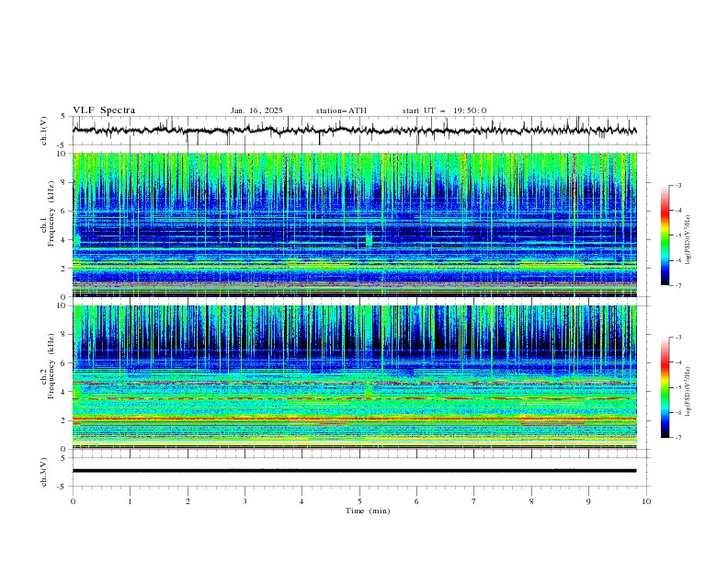Click the green burst near 4 kHz in ch.1 spectrogram
Viewport: 728px width, 563px height.
[x=369, y=240]
